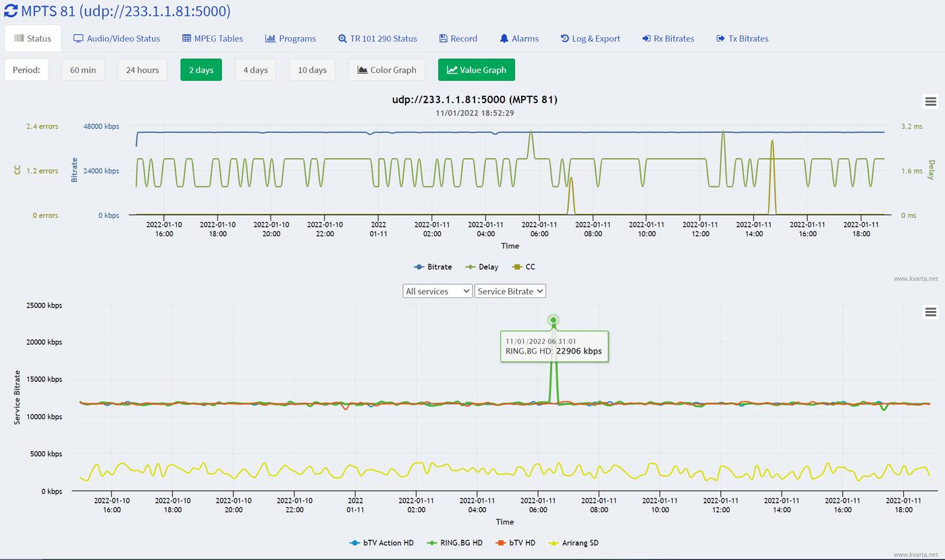
Task: Expand the All services dropdown
Action: (437, 291)
